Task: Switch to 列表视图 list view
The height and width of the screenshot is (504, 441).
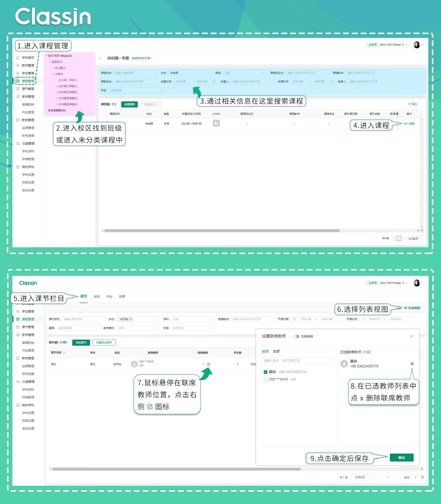Action: [x=412, y=308]
